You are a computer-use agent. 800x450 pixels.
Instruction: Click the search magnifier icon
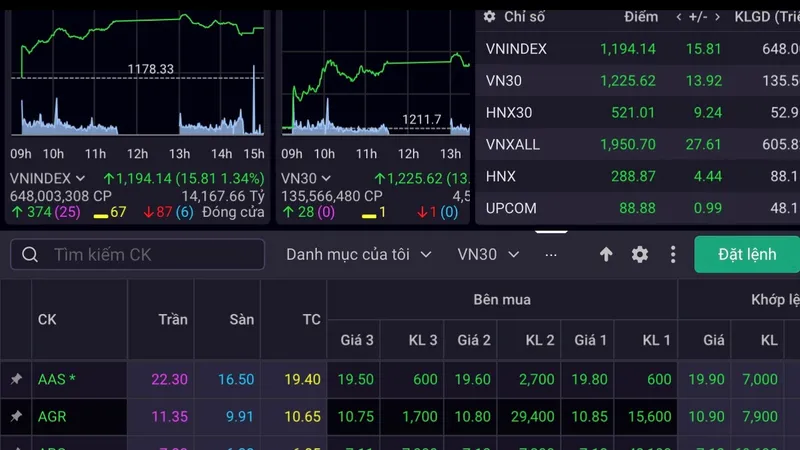click(30, 254)
